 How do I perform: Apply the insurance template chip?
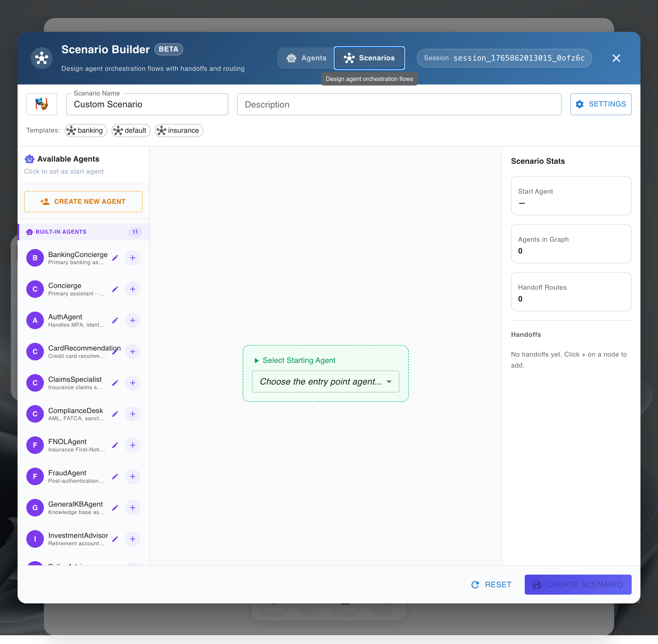179,131
